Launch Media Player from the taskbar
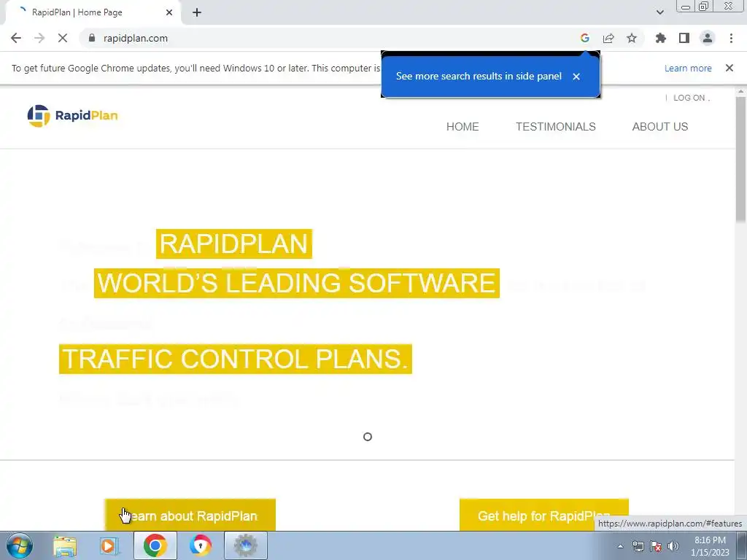 [x=109, y=545]
